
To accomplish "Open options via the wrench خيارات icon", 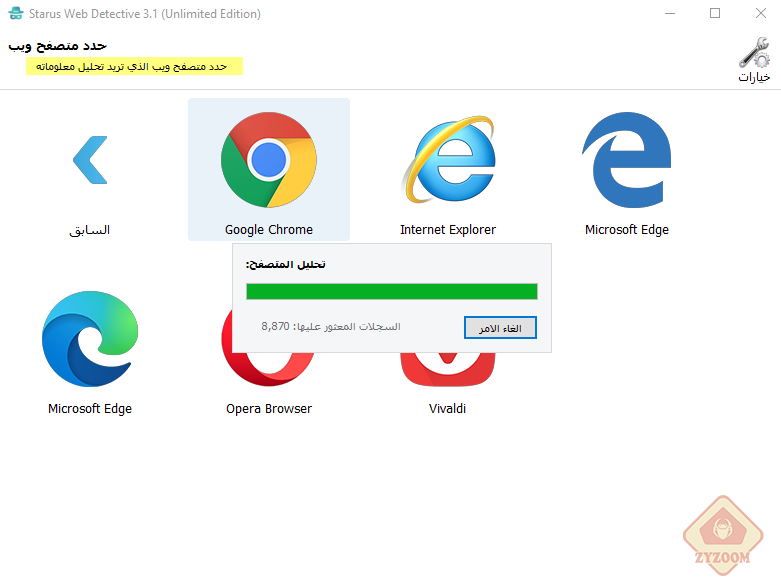I will tap(754, 52).
